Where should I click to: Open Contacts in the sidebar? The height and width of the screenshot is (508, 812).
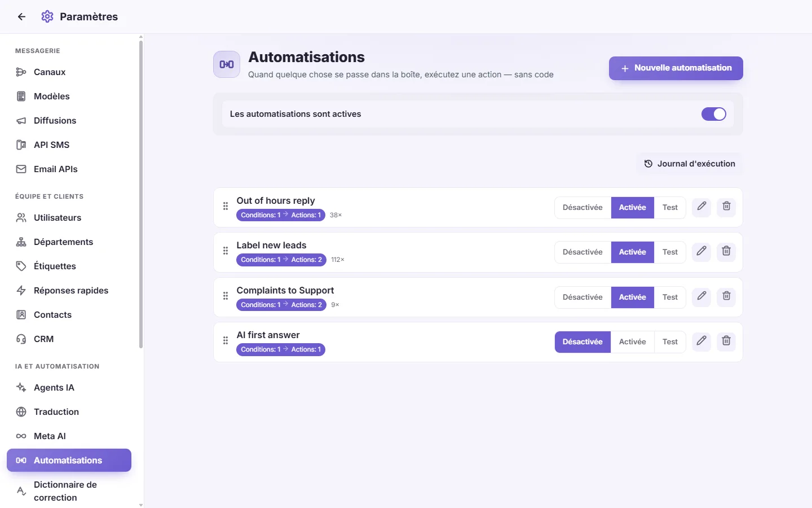pyautogui.click(x=69, y=315)
